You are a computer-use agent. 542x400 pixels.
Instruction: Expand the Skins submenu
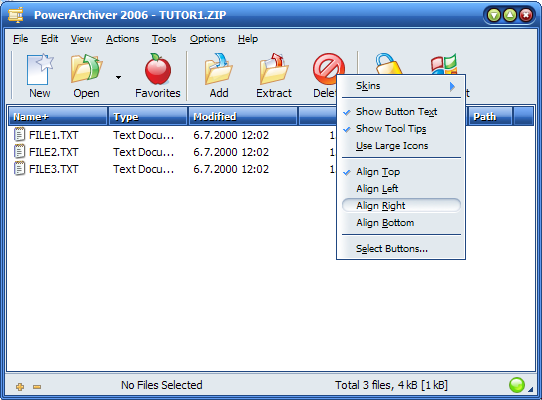(401, 86)
